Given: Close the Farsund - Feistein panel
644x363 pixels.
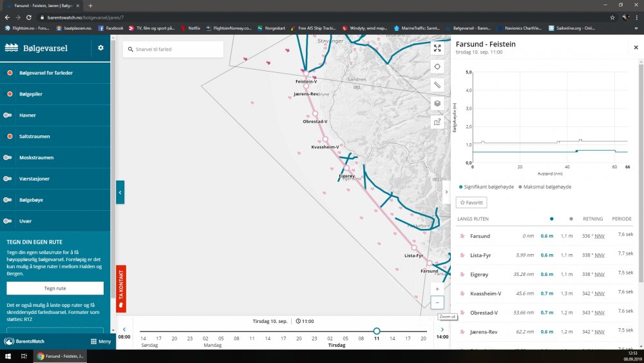Looking at the screenshot, I should coord(636,48).
